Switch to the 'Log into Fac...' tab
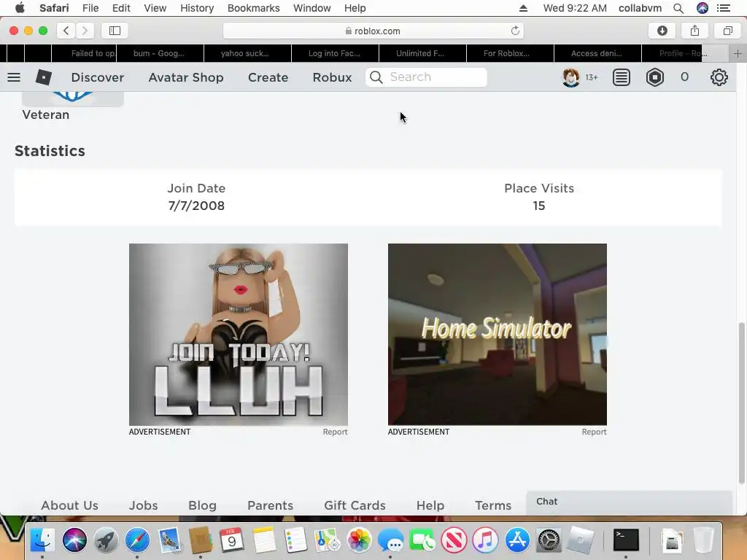 [x=335, y=53]
